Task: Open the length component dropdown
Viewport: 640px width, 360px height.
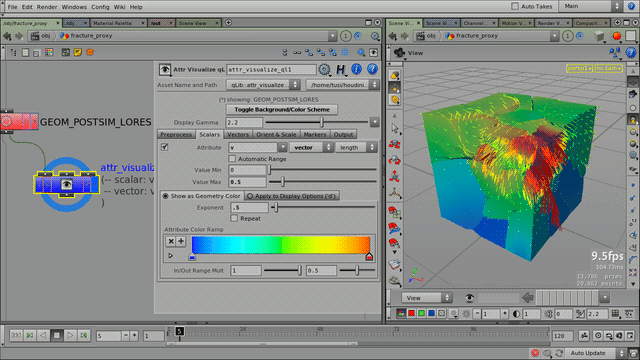Action: (x=356, y=147)
